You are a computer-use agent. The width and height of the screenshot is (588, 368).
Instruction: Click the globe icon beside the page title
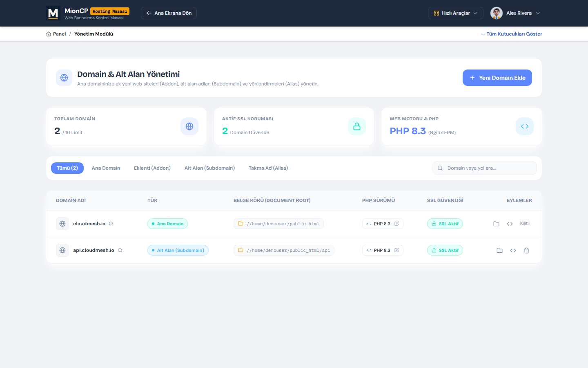tap(64, 78)
